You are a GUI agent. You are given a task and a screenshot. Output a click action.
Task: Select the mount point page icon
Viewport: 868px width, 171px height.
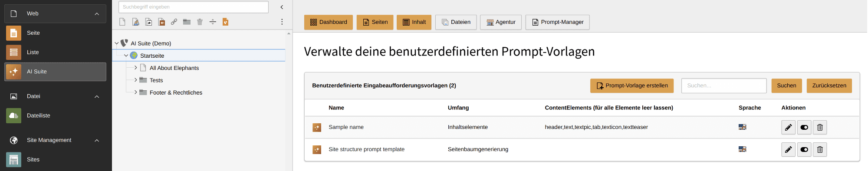161,22
